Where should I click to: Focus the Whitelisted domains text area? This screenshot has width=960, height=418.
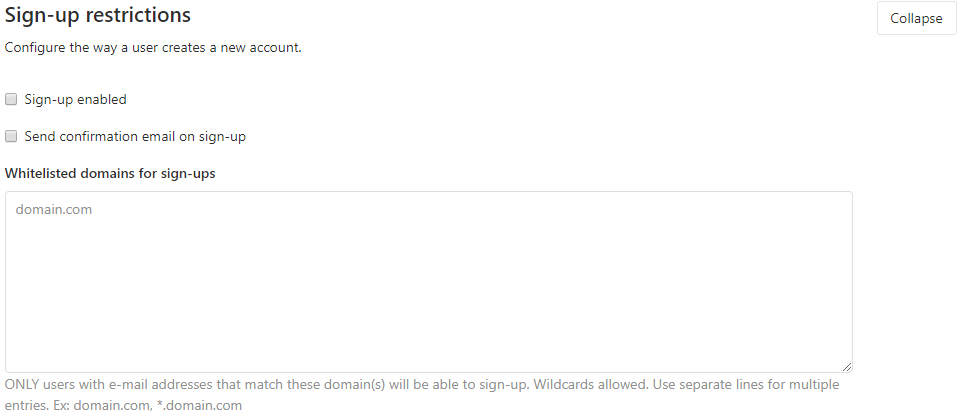(429, 282)
